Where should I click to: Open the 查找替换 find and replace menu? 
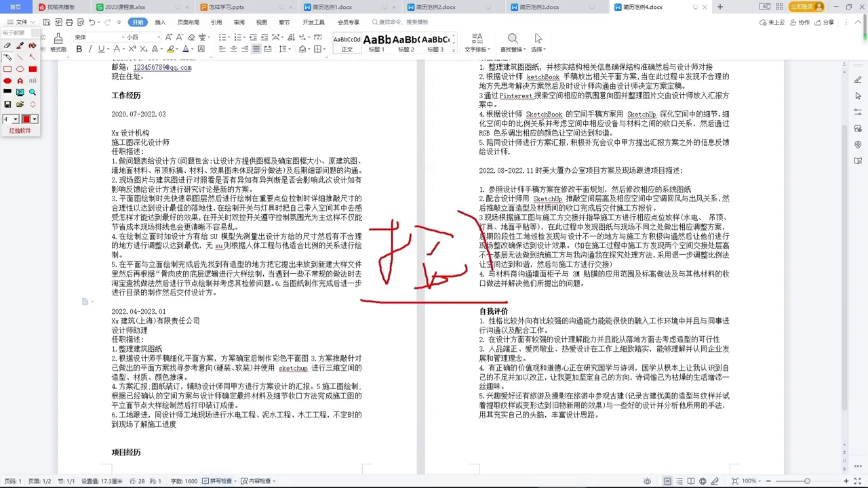(x=513, y=43)
